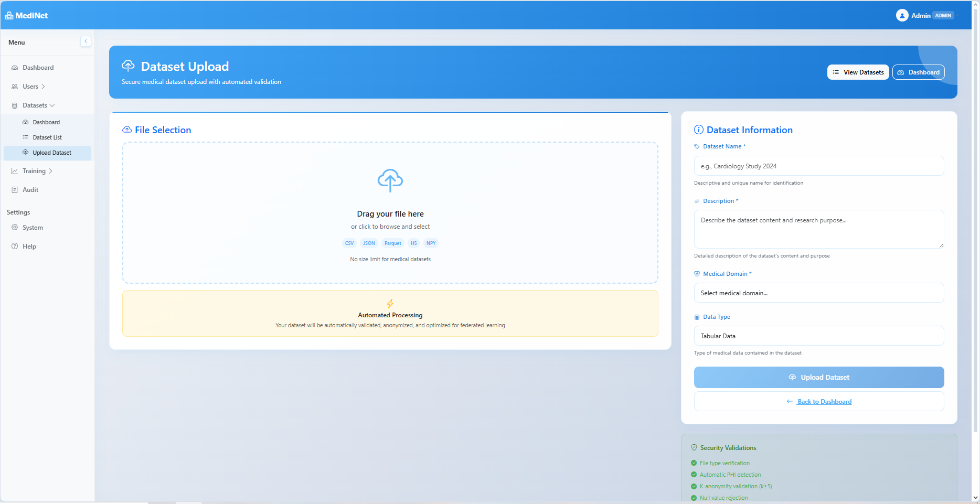
Task: Open the Data Type dropdown showing Tabular Data
Action: (x=818, y=336)
